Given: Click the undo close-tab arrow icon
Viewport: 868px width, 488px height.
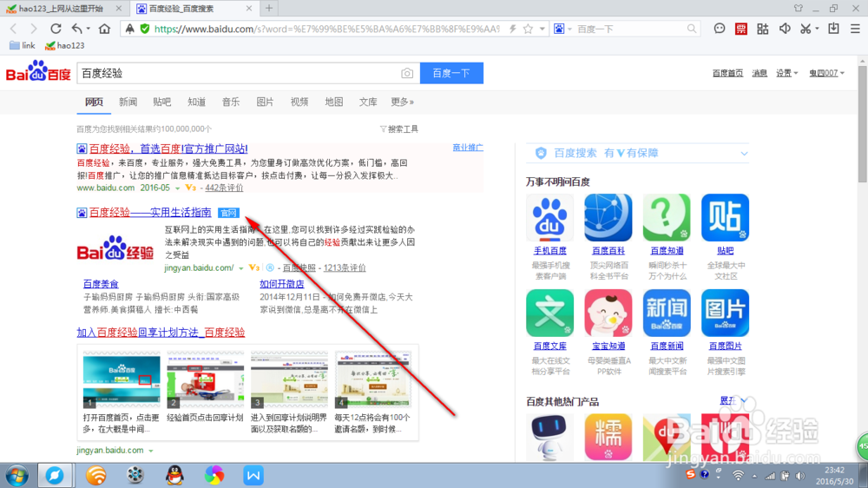Looking at the screenshot, I should click(x=77, y=29).
